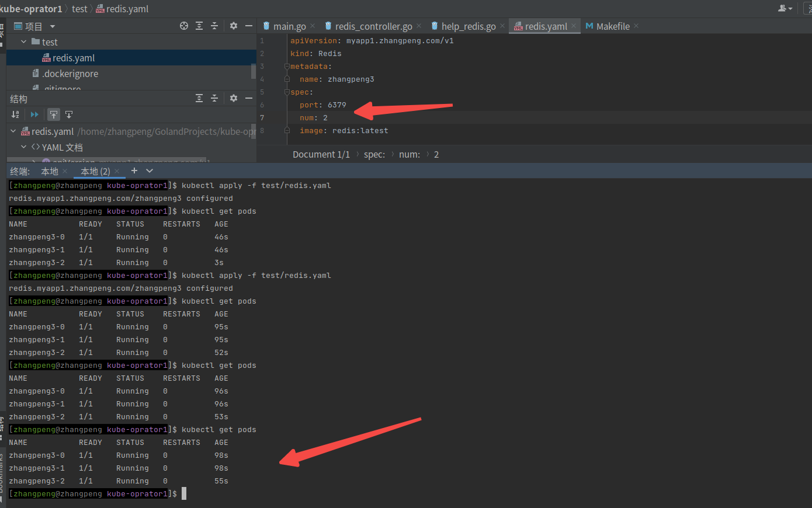Viewport: 812px width, 508px height.
Task: Collapse all nodes in Structure panel
Action: (x=214, y=98)
